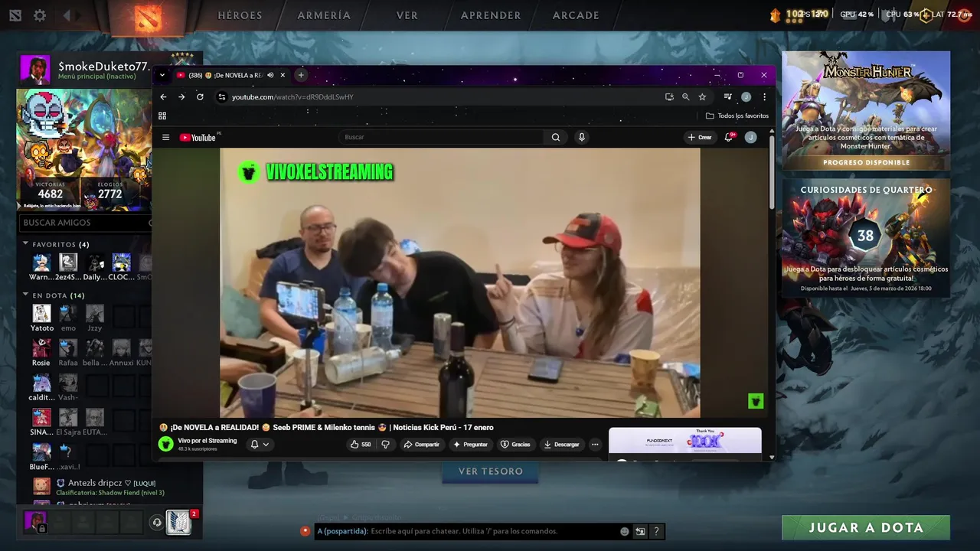This screenshot has height=551, width=980.
Task: Click the Crear create button
Action: coord(700,138)
